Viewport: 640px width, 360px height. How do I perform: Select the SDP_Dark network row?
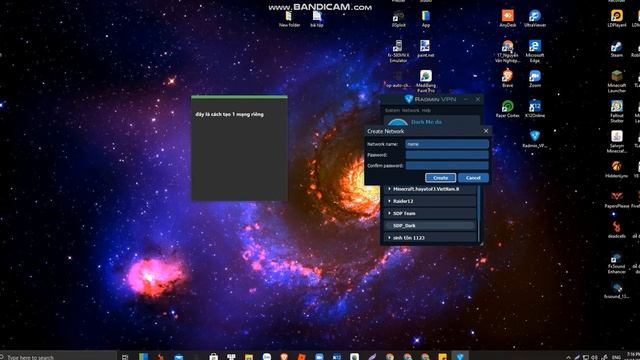click(429, 225)
